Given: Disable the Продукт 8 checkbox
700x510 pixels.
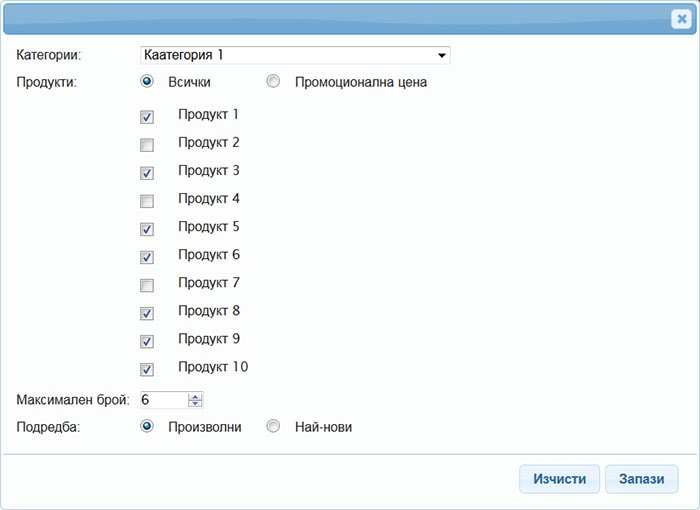Looking at the screenshot, I should [x=147, y=314].
